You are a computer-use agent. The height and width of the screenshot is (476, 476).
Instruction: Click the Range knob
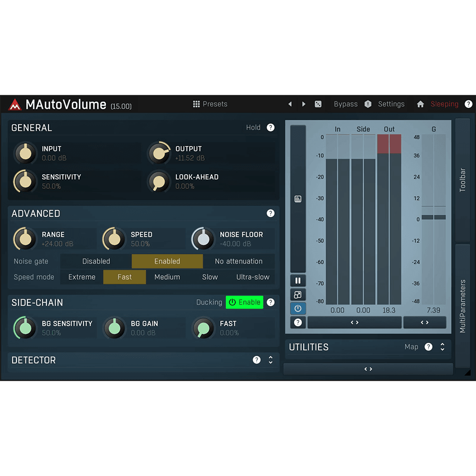tap(25, 239)
